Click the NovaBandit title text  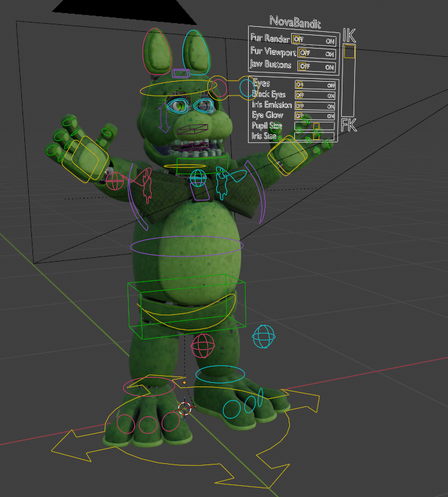(x=296, y=22)
